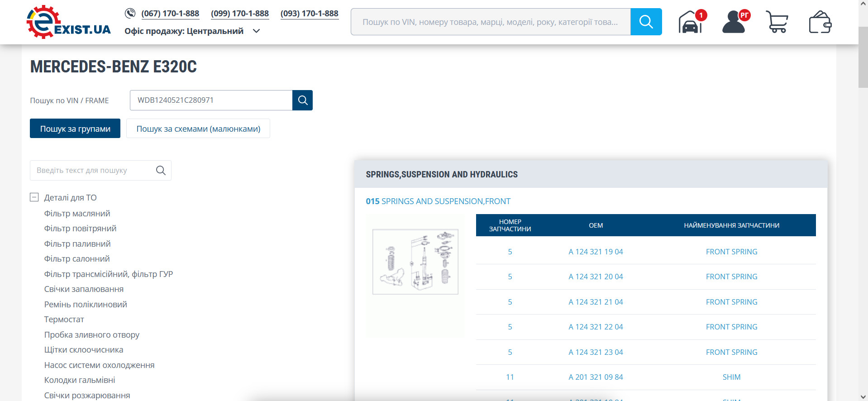This screenshot has height=401, width=868.
Task: Click the VIN search magnifier button
Action: pos(302,100)
